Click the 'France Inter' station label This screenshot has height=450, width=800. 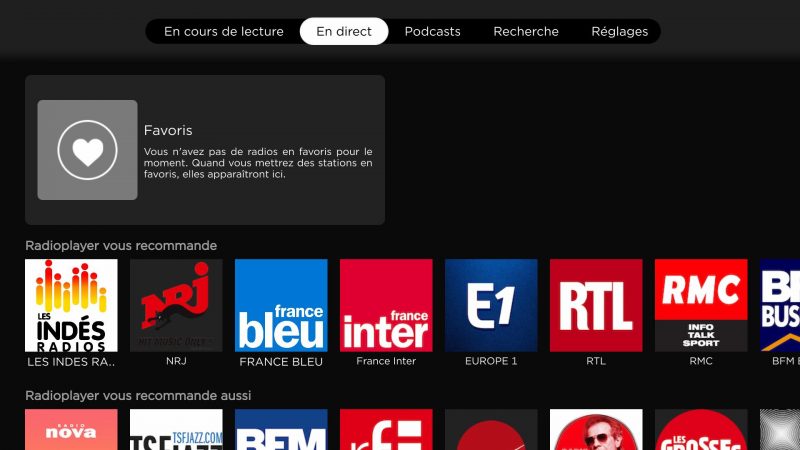pyautogui.click(x=386, y=361)
